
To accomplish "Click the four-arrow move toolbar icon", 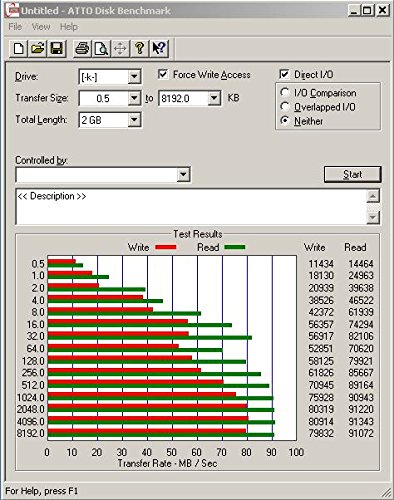I will pyautogui.click(x=120, y=49).
